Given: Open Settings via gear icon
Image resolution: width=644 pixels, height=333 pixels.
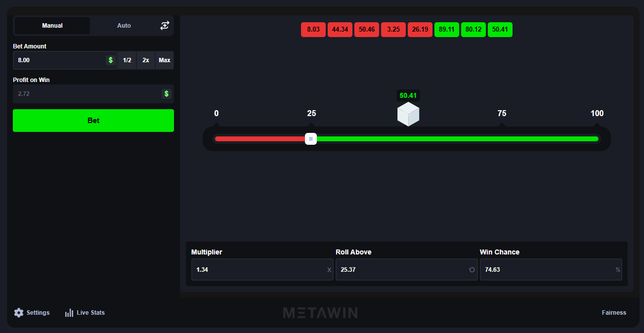Looking at the screenshot, I should 19,313.
